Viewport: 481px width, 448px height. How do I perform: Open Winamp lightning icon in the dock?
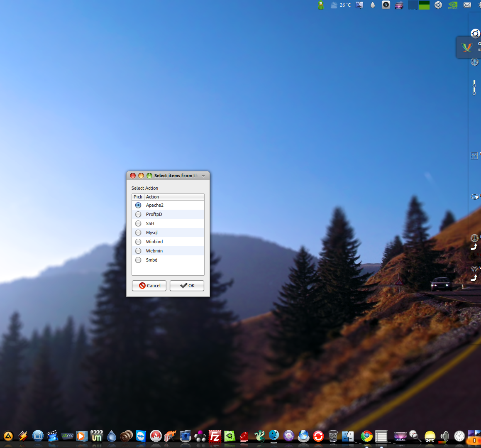point(23,436)
